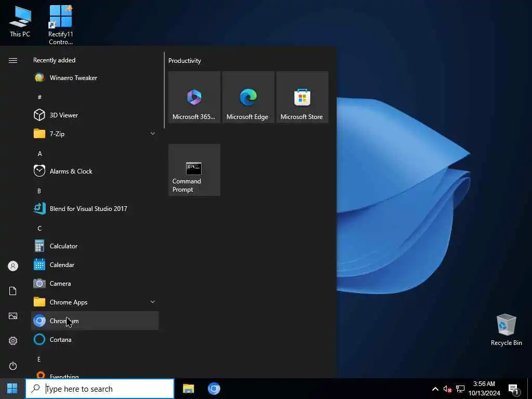Expand Chrome Apps folder chevron
The width and height of the screenshot is (532, 399).
[153, 302]
